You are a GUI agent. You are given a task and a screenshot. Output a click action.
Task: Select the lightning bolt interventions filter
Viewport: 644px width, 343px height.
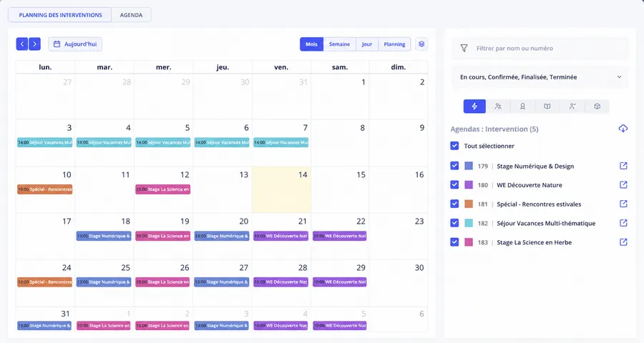coord(474,106)
